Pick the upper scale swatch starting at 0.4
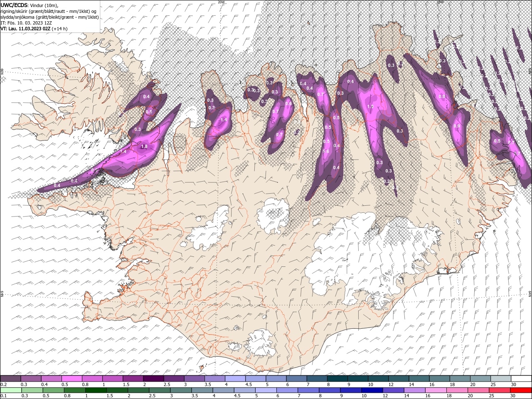The image size is (532, 399). 52,379
